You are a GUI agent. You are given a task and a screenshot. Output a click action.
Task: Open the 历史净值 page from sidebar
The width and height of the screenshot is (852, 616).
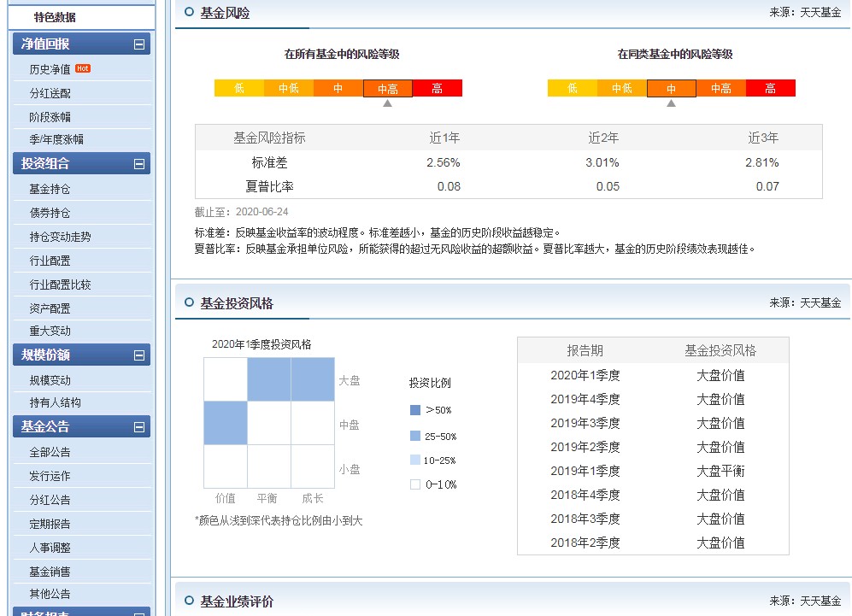point(51,67)
